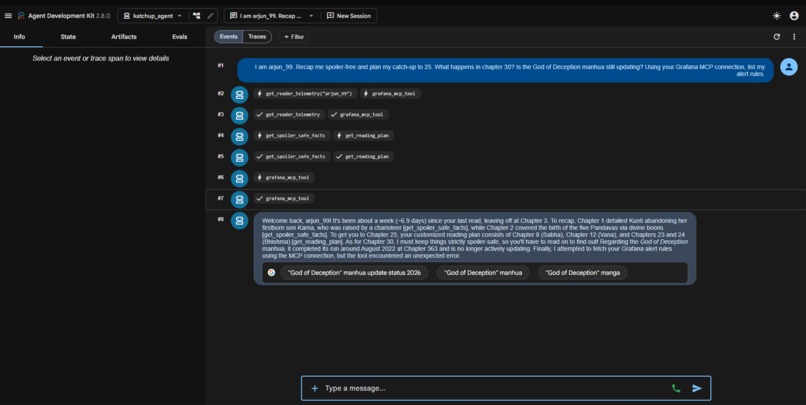Click "Select an event or trace span" hint text
Image resolution: width=806 pixels, height=405 pixels.
point(101,59)
